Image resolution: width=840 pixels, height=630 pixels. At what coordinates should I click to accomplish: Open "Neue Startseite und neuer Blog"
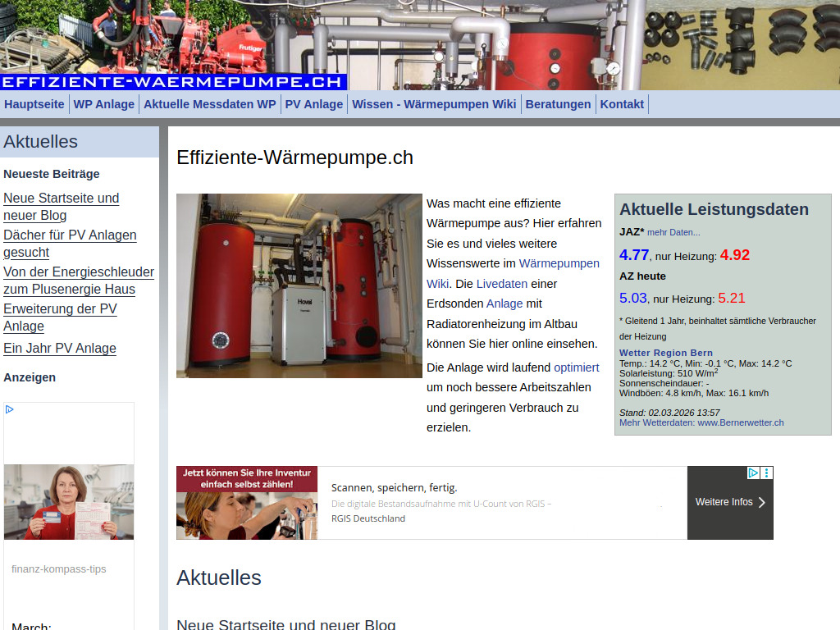tap(61, 207)
